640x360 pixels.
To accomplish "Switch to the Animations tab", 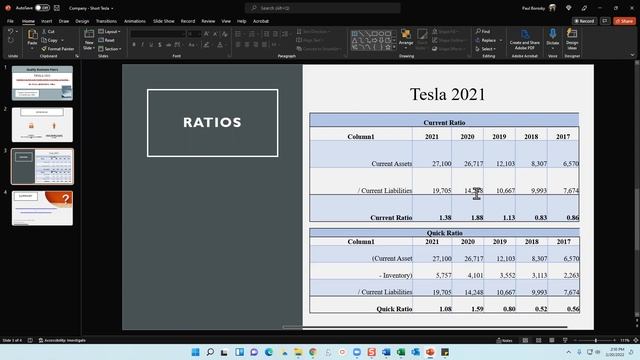I will pyautogui.click(x=134, y=21).
